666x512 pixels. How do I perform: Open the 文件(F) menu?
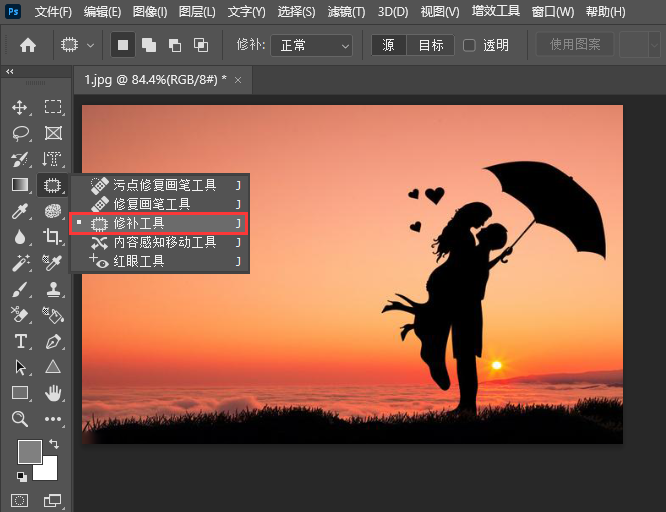[54, 12]
